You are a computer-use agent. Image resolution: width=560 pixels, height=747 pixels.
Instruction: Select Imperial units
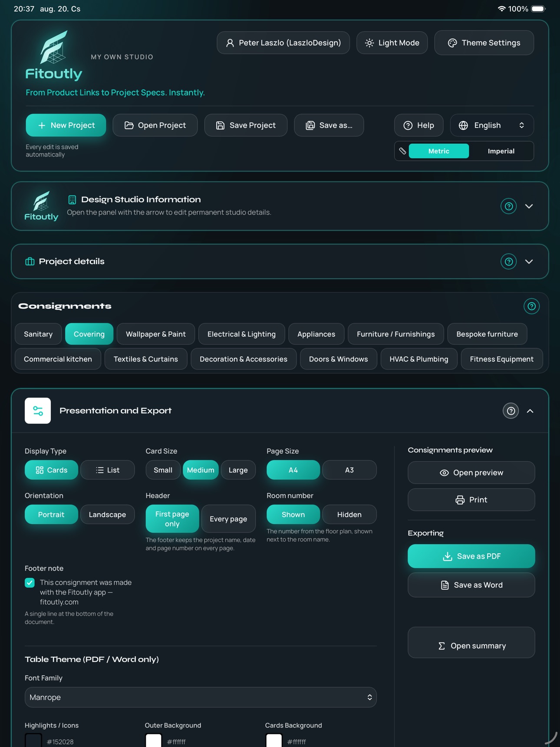pyautogui.click(x=501, y=151)
